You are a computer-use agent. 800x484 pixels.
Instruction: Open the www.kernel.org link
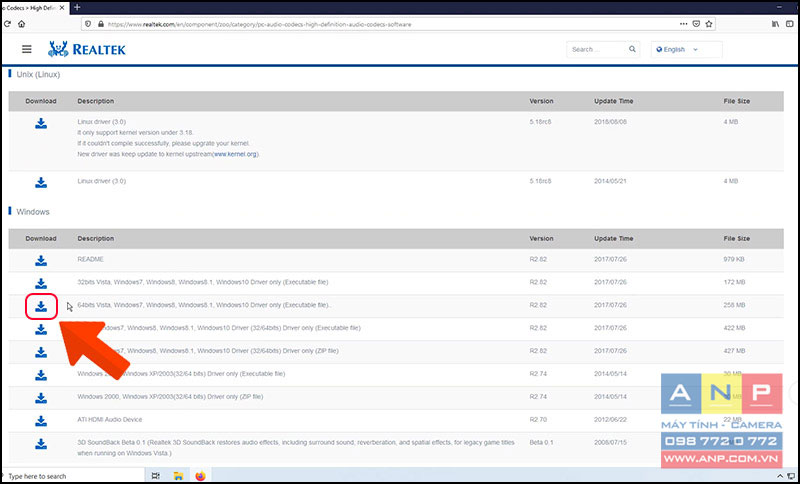pos(236,154)
